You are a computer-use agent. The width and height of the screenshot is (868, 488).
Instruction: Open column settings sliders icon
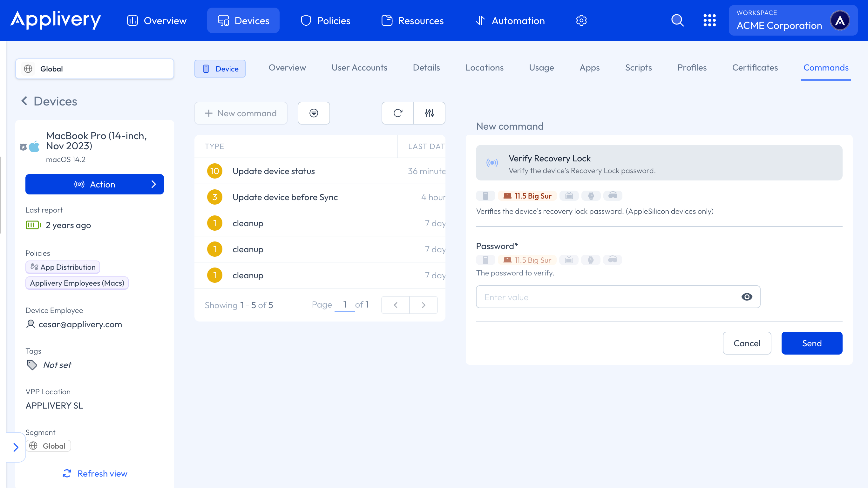[x=429, y=113]
